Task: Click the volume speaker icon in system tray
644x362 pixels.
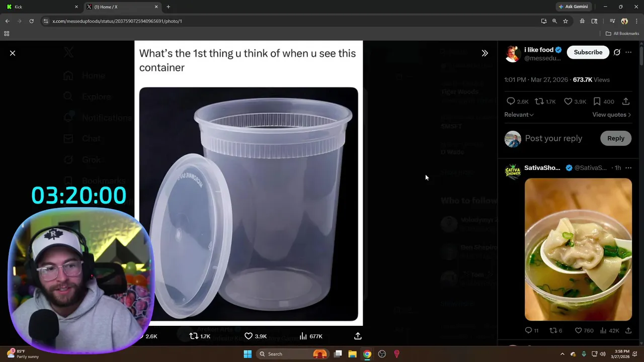Action: click(x=603, y=354)
